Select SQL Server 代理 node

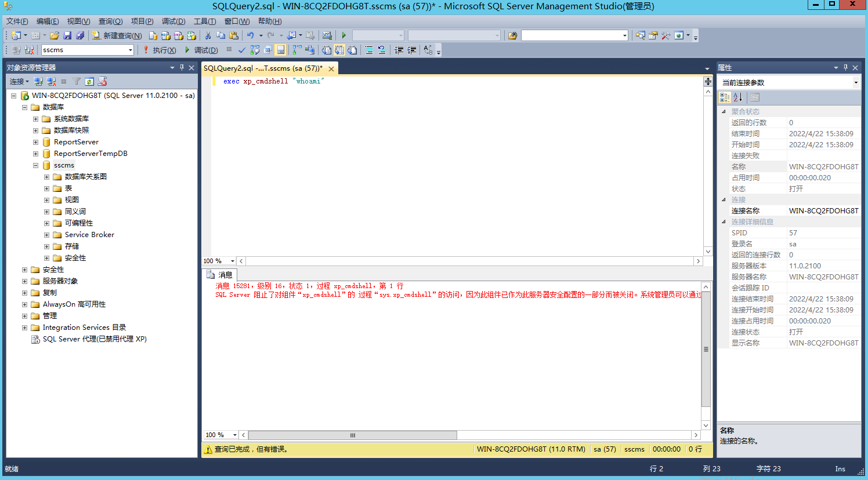pos(95,339)
